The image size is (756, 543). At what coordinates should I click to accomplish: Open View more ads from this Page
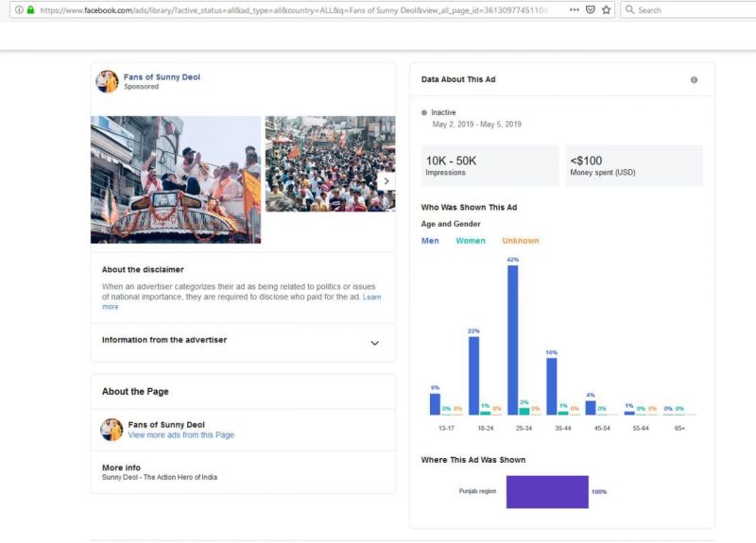(x=180, y=435)
